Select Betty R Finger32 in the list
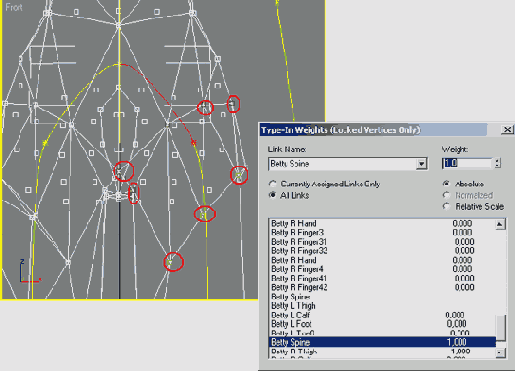The width and height of the screenshot is (515, 371). click(382, 251)
